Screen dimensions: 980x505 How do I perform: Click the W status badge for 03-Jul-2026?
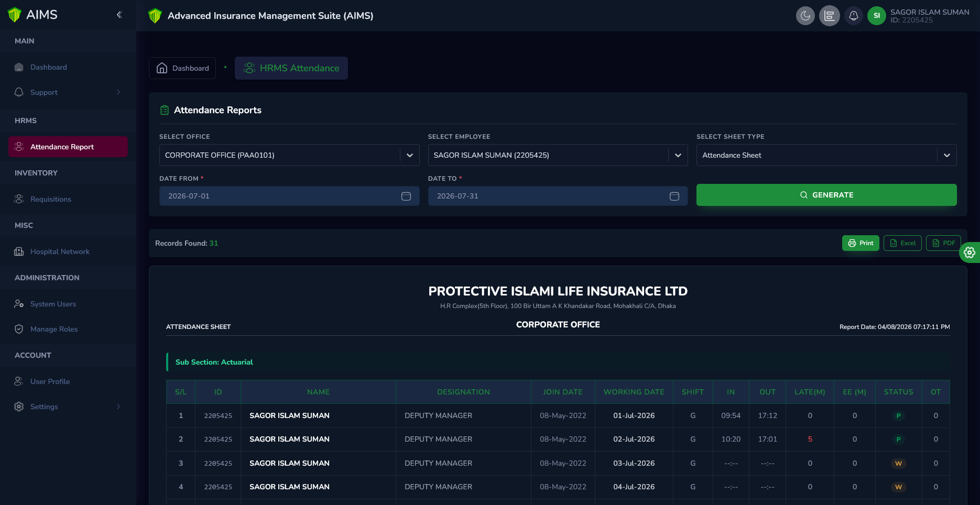[898, 464]
